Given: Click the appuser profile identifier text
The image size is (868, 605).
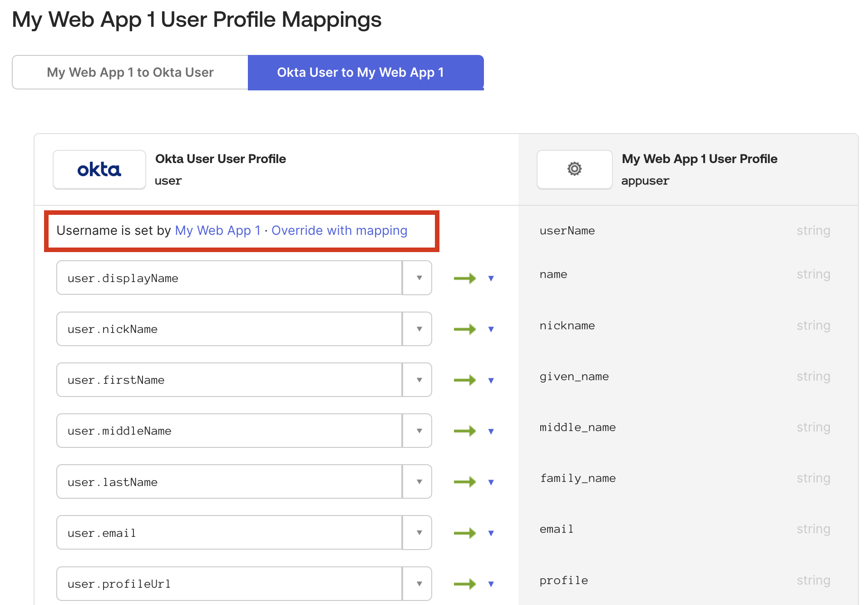Looking at the screenshot, I should click(645, 181).
